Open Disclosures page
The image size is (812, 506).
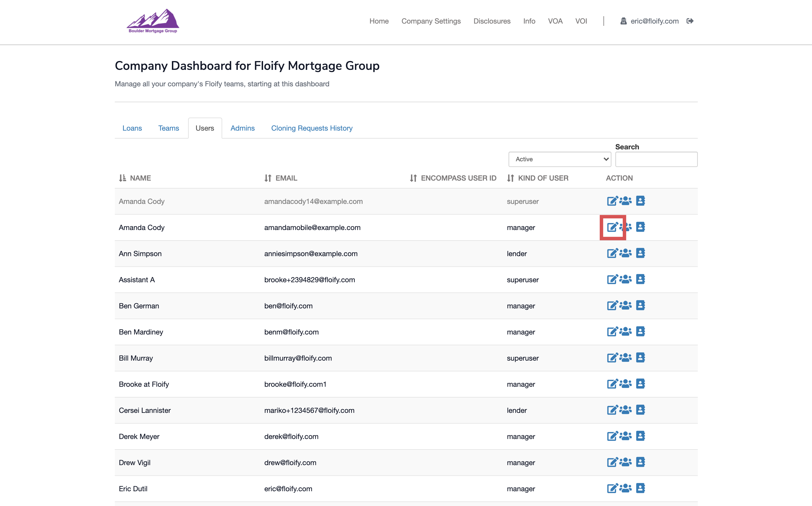point(492,21)
